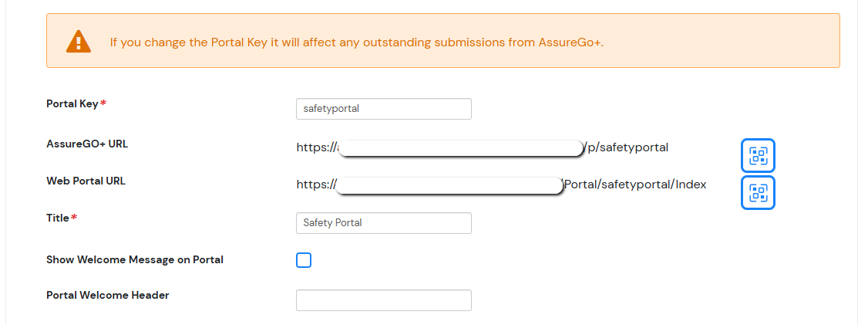Open the QR code for AssureGO+ URL
Screen dimensions: 868x325
pyautogui.click(x=758, y=156)
